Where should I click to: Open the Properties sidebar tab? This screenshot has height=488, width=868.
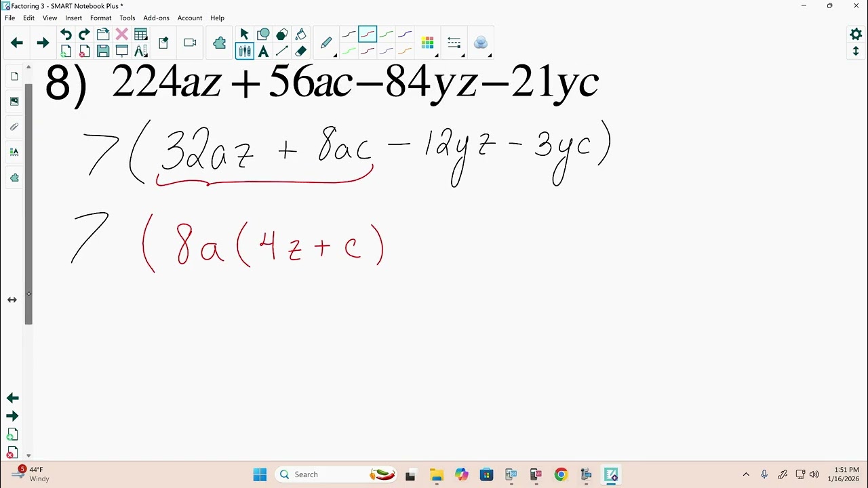[x=14, y=152]
